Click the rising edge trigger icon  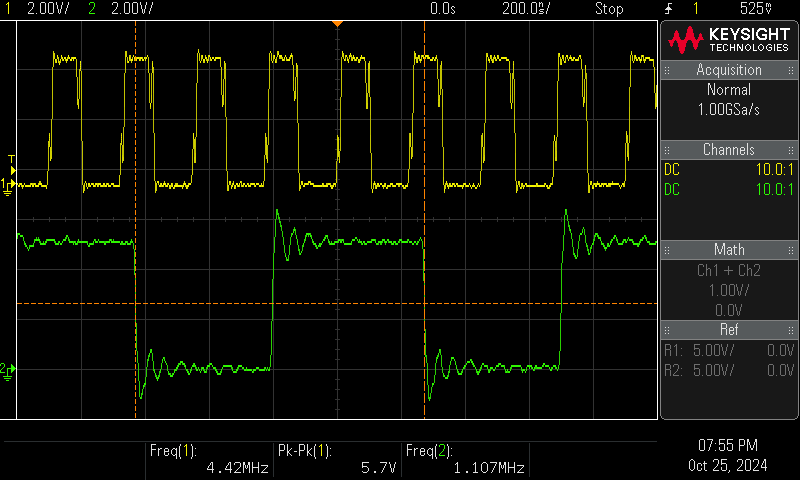pyautogui.click(x=668, y=8)
